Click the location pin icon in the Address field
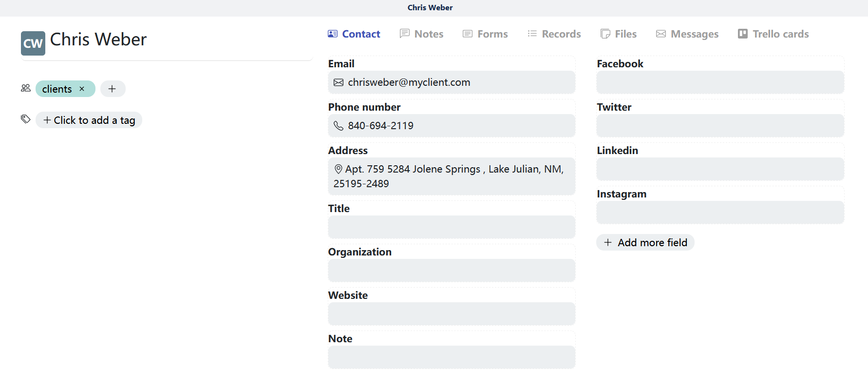Viewport: 868px width, 390px height. [x=338, y=169]
